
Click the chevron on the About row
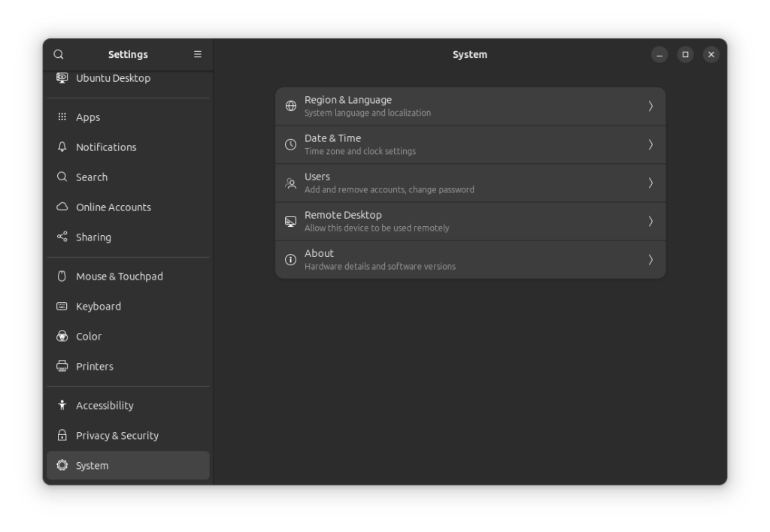pos(650,259)
